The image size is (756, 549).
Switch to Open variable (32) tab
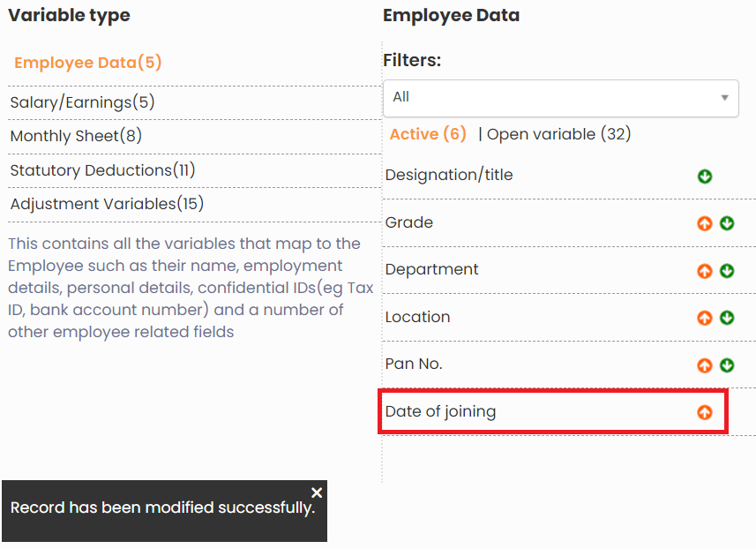click(558, 134)
